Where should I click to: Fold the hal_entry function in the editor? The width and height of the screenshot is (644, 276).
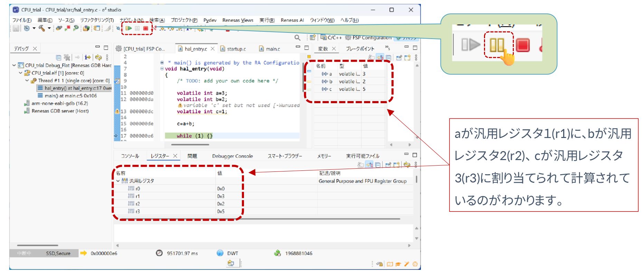(162, 69)
